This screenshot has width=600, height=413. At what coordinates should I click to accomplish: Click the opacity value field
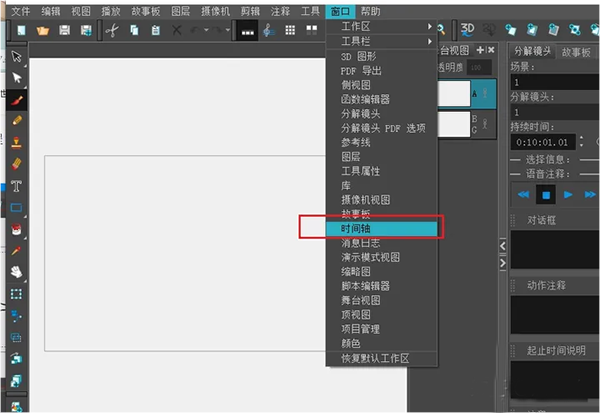pos(479,68)
